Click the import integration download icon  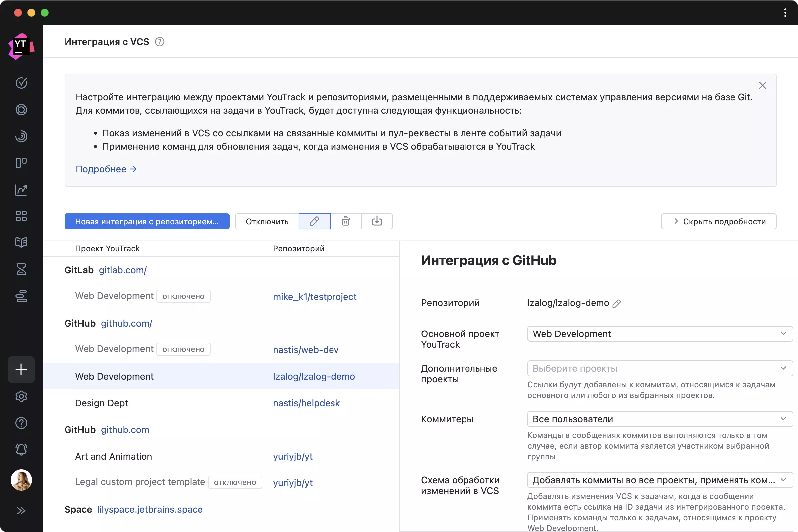[x=377, y=221]
